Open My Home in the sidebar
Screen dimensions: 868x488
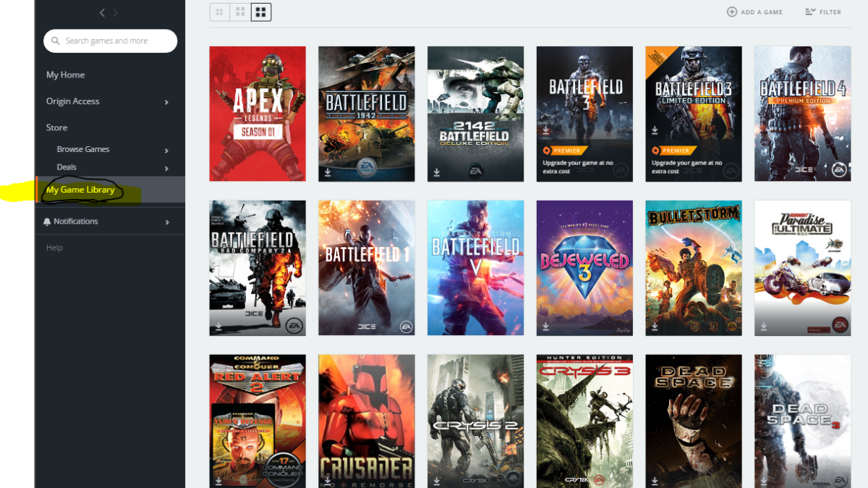pyautogui.click(x=65, y=75)
